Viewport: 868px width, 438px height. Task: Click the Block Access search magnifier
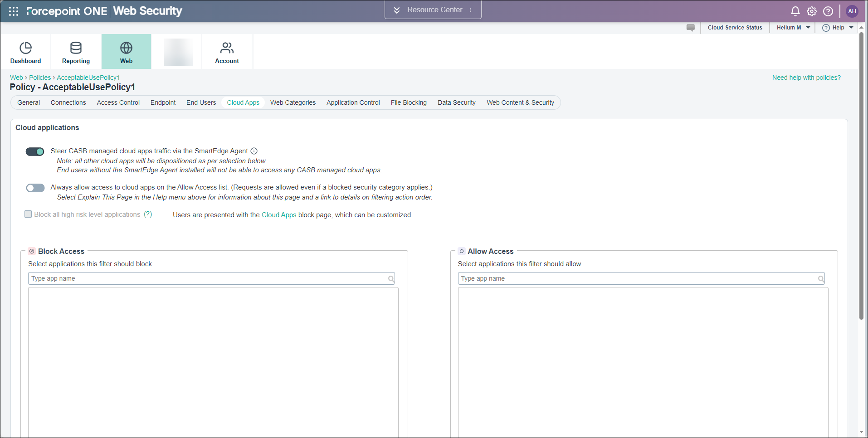(391, 279)
